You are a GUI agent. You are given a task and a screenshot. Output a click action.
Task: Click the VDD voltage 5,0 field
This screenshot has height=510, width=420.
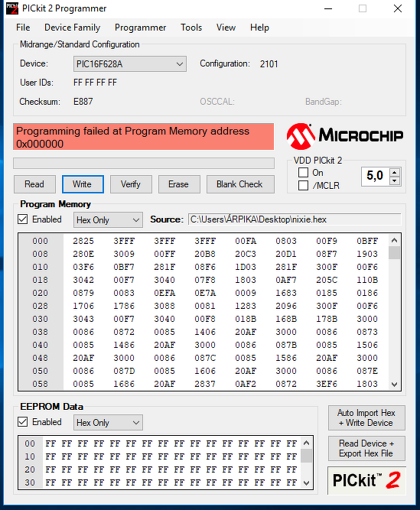click(x=376, y=177)
